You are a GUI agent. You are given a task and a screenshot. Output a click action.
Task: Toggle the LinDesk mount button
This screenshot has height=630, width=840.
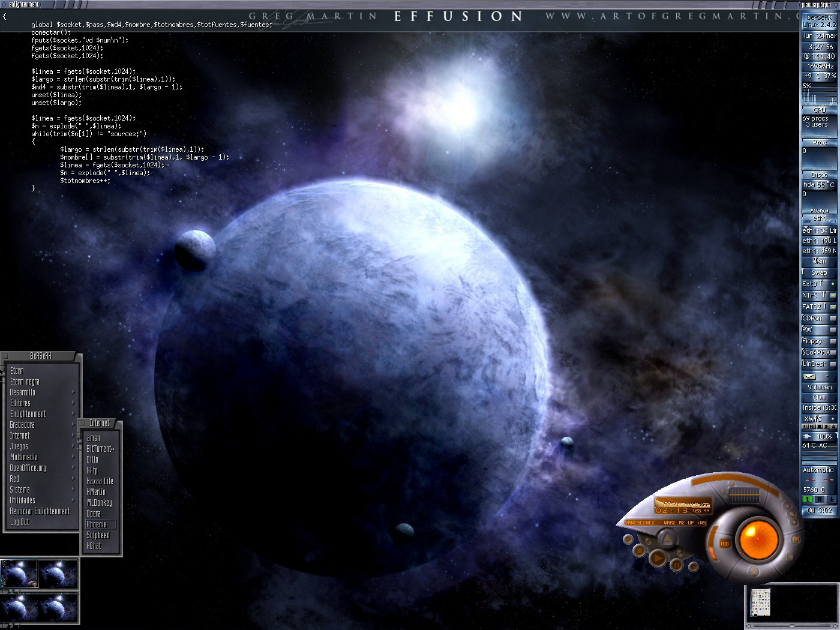(x=833, y=364)
